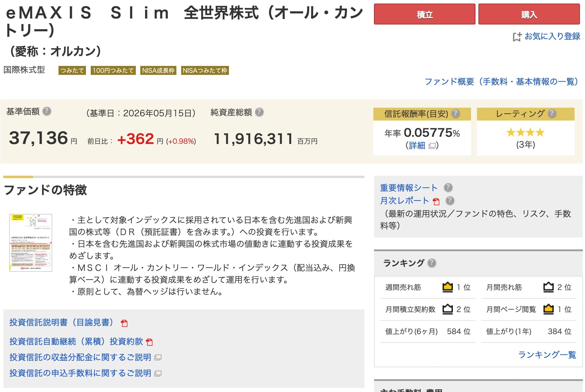
Task: Click the 100円つみたて tag badge
Action: 113,71
